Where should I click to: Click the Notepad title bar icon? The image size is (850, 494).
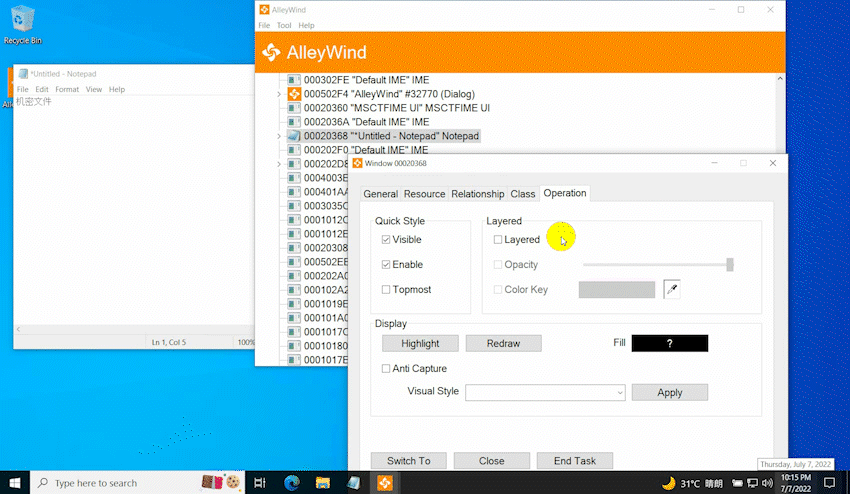click(23, 74)
